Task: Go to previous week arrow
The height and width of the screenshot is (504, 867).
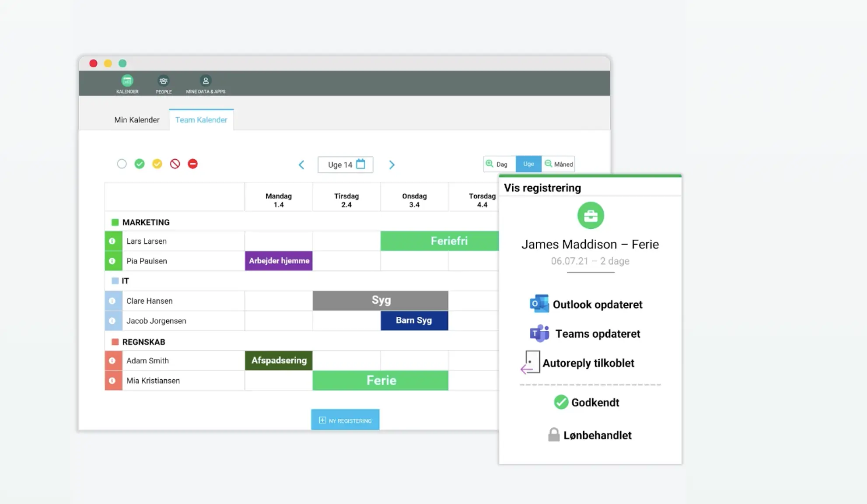Action: (x=301, y=165)
